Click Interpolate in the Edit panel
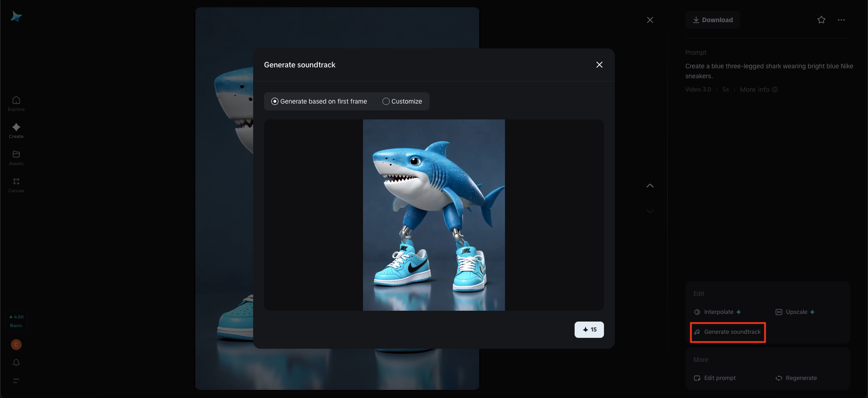Viewport: 868px width, 398px height. point(717,312)
